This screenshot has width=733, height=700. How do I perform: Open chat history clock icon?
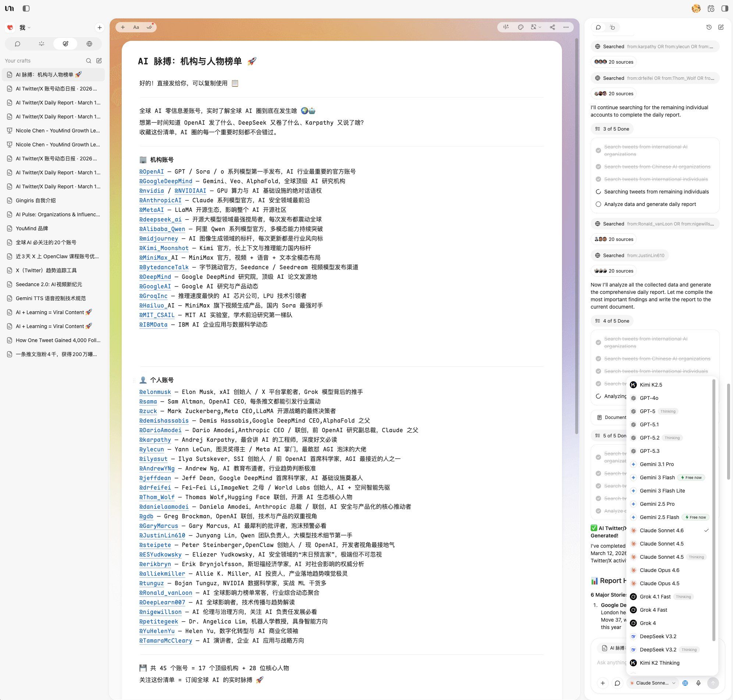(x=709, y=27)
